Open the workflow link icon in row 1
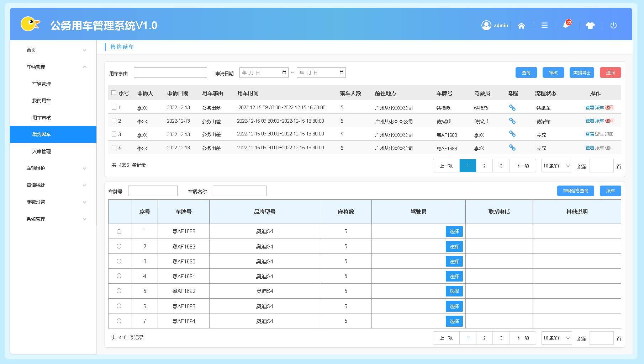 (x=512, y=108)
